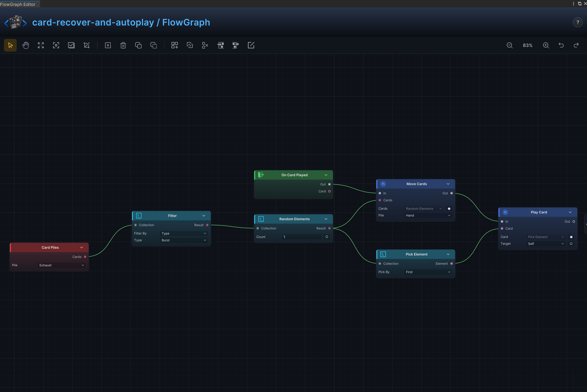Click the Random Elements Result port
587x392 pixels.
point(329,228)
